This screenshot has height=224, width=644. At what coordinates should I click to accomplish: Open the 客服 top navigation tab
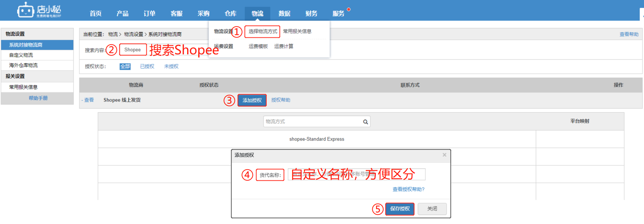pos(176,14)
